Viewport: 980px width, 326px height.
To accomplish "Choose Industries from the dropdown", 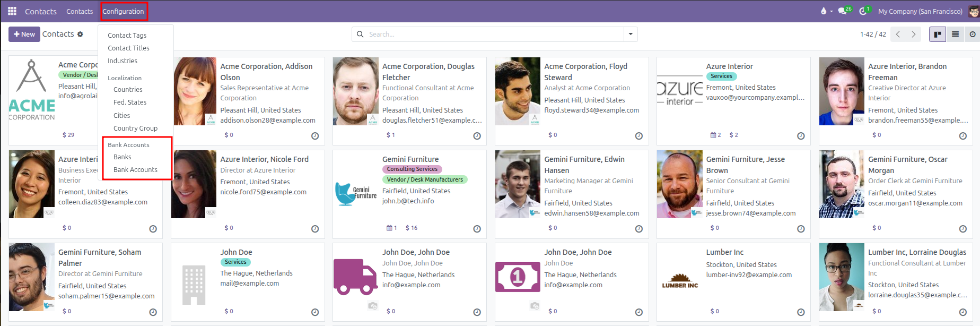I will (122, 61).
